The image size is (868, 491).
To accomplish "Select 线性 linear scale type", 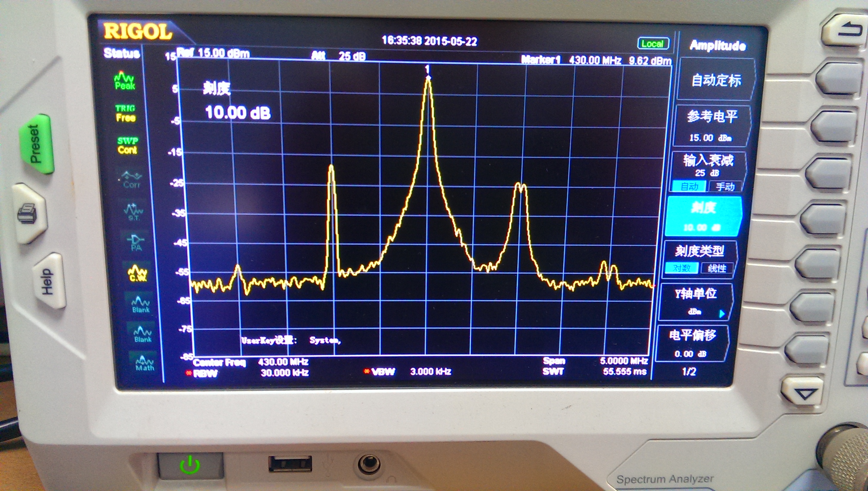I will click(717, 268).
